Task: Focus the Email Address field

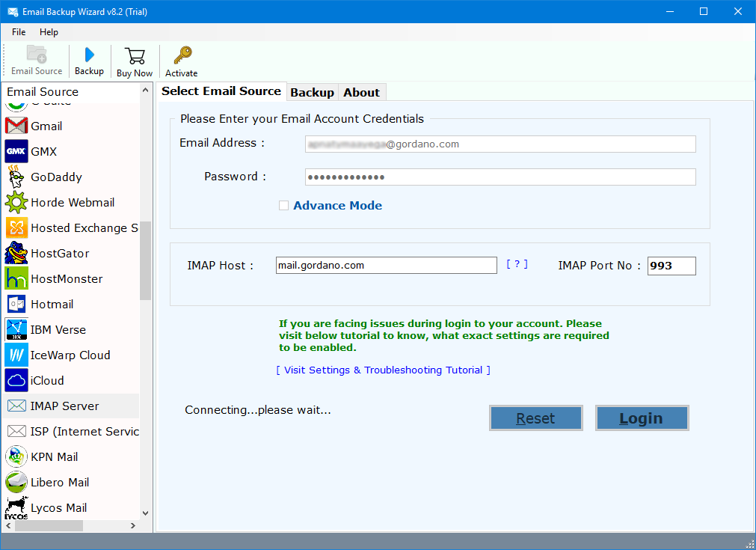Action: pos(500,144)
